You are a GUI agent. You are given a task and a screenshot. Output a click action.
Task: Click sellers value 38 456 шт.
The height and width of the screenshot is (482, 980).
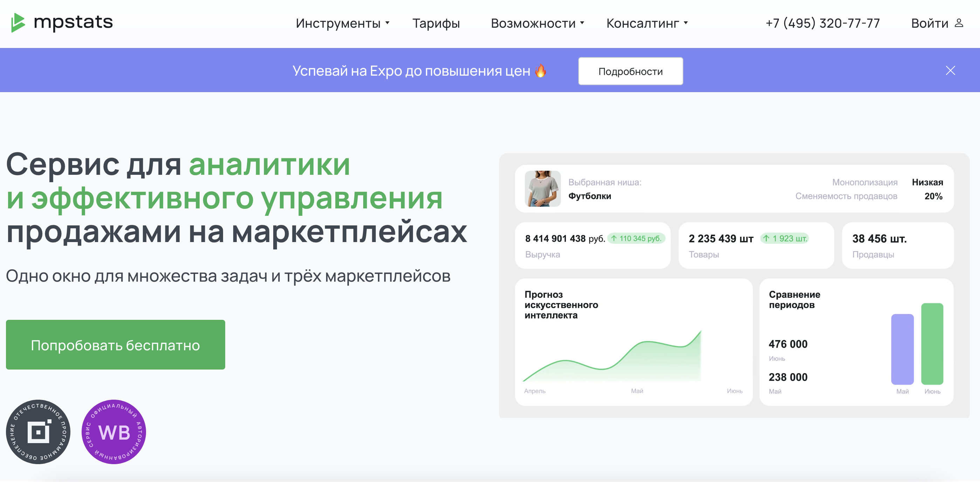[879, 239]
